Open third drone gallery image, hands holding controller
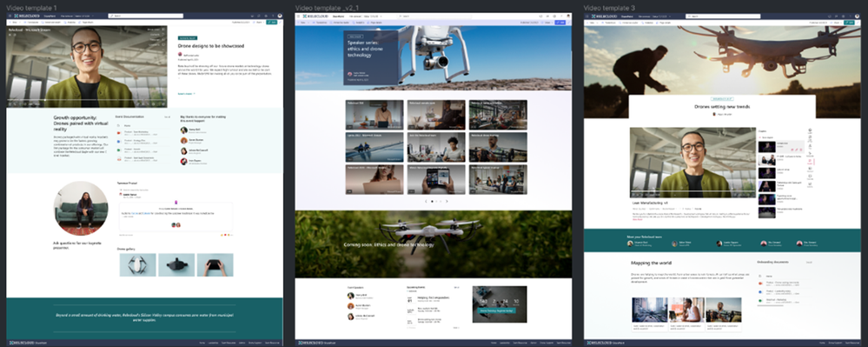868x347 pixels. click(x=215, y=265)
